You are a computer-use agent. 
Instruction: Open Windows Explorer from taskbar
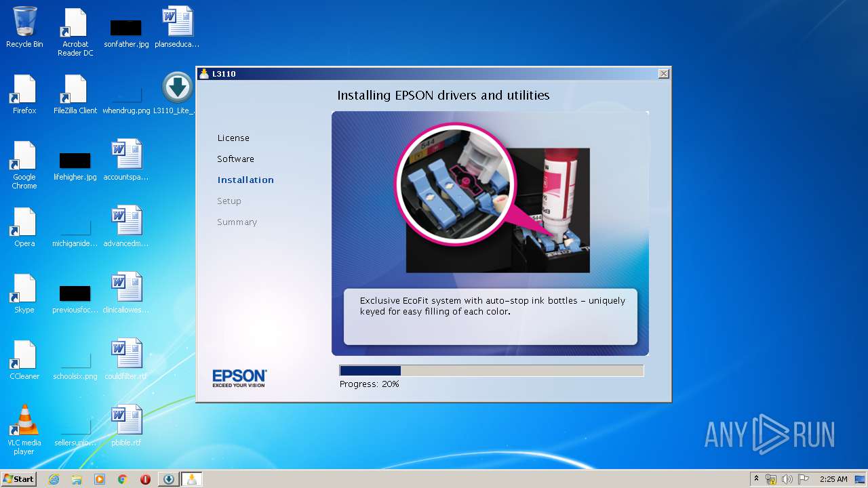pos(77,479)
